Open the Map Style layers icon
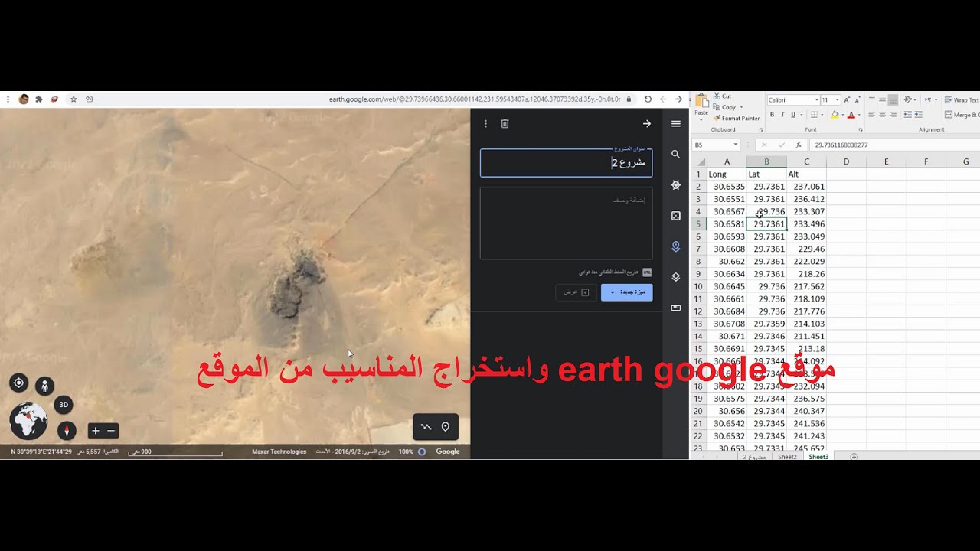Screen dimensions: 980x551 (x=675, y=277)
